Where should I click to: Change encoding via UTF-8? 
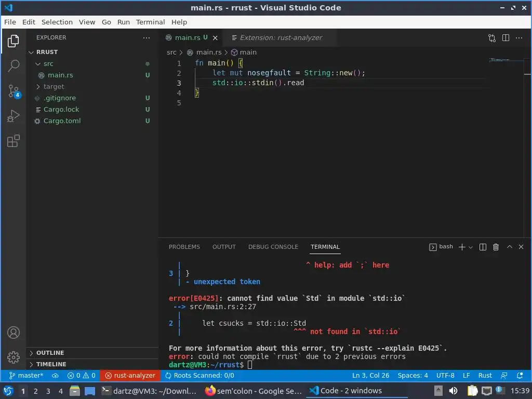pyautogui.click(x=445, y=376)
